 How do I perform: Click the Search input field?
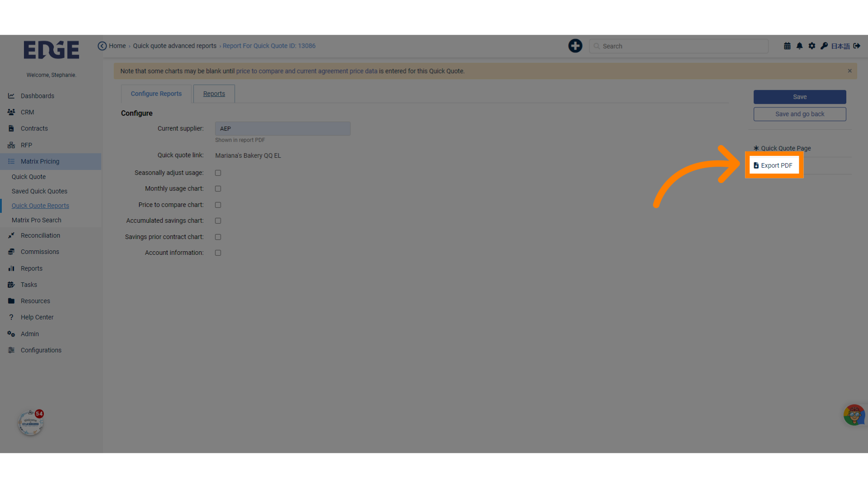coord(679,46)
